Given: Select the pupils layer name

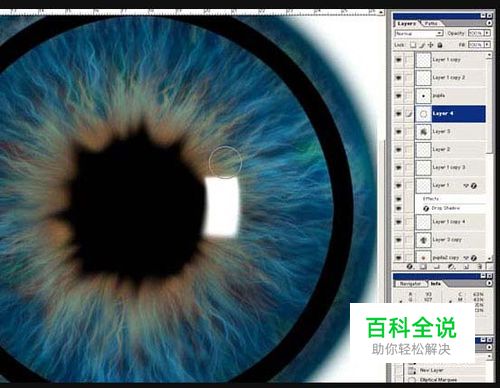Looking at the screenshot, I should (x=439, y=96).
